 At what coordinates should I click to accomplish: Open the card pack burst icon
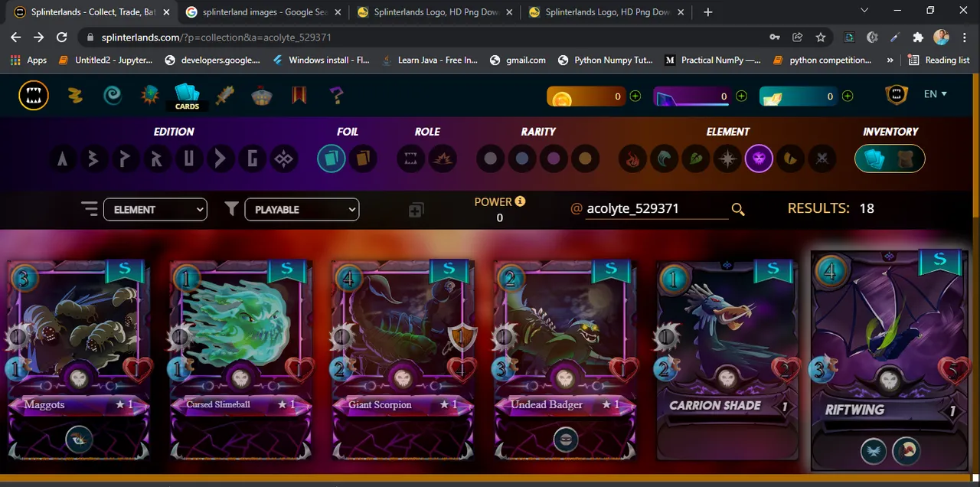[150, 96]
